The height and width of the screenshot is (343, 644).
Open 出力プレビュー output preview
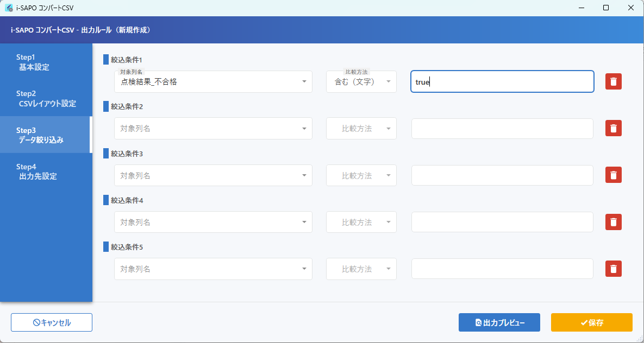[499, 322]
